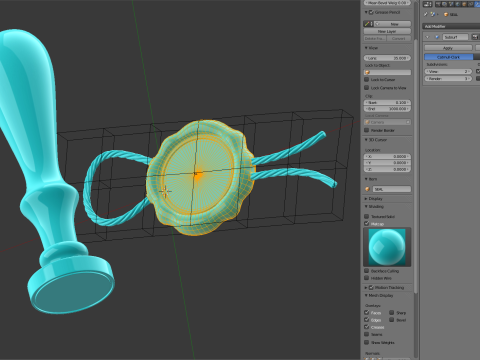Click the orange cube in Lock to Object field
Viewport: 480px width, 360px height.
pyautogui.click(x=368, y=72)
